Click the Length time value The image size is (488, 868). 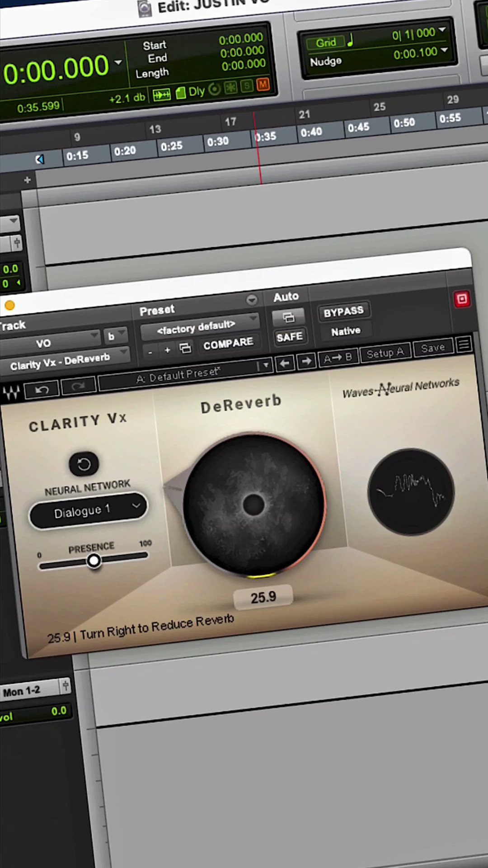point(244,66)
